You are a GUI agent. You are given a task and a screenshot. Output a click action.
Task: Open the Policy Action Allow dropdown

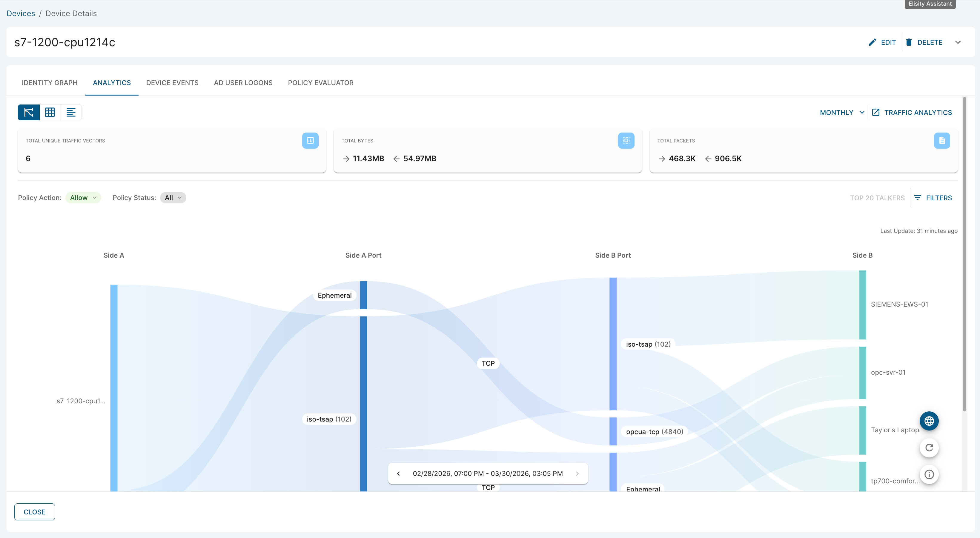(x=83, y=197)
